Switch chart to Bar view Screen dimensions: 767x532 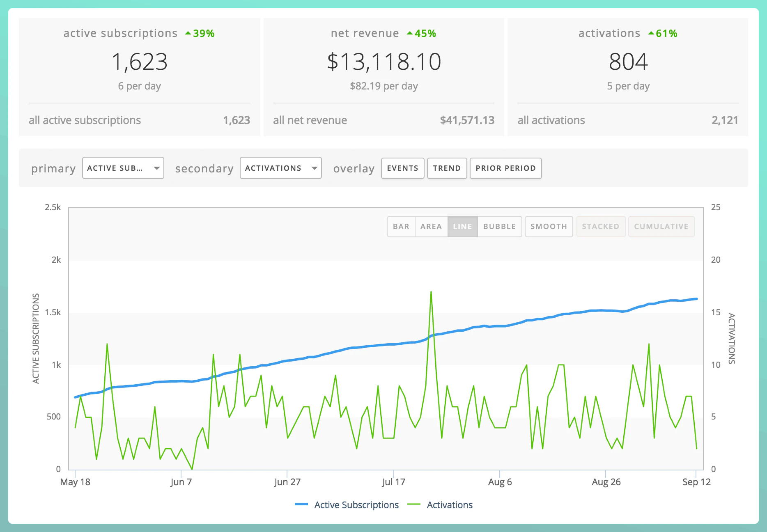401,227
